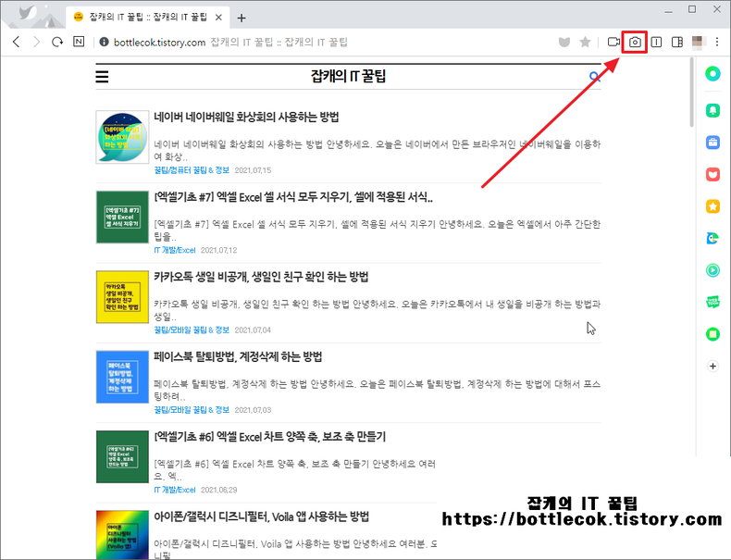731x560 pixels.
Task: Toggle the side panel icon
Action: pos(677,42)
